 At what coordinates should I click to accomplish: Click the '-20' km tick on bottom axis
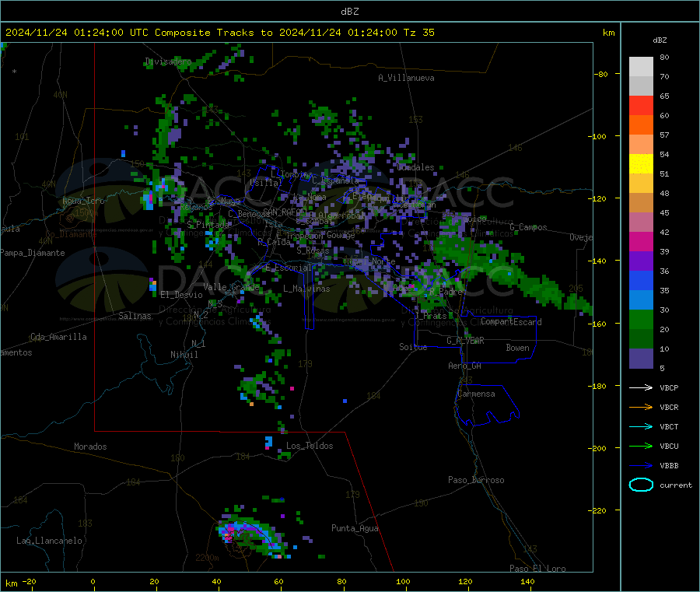(30, 582)
